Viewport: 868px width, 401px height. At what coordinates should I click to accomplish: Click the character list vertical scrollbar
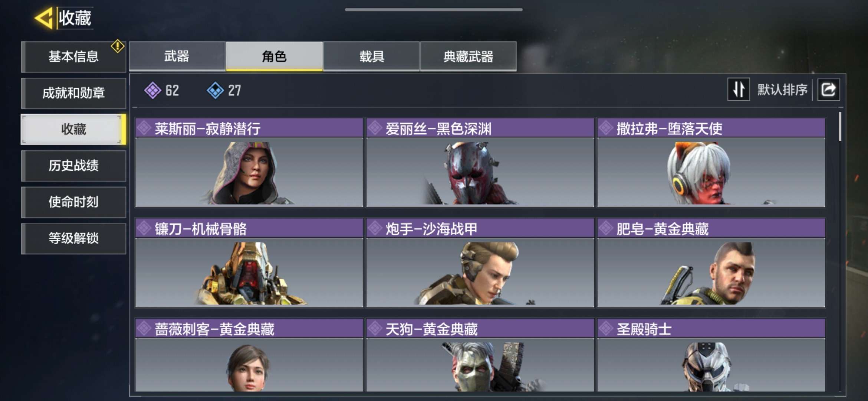[x=840, y=127]
